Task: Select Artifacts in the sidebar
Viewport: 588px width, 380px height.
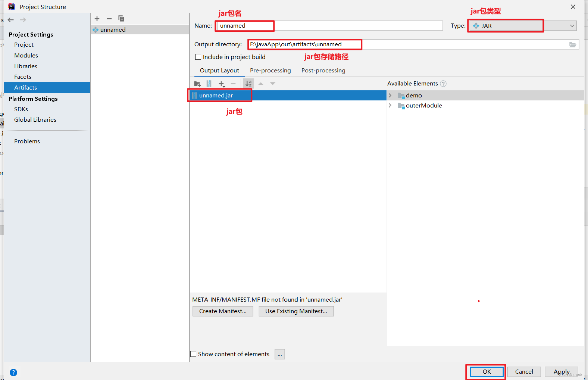Action: [47, 88]
